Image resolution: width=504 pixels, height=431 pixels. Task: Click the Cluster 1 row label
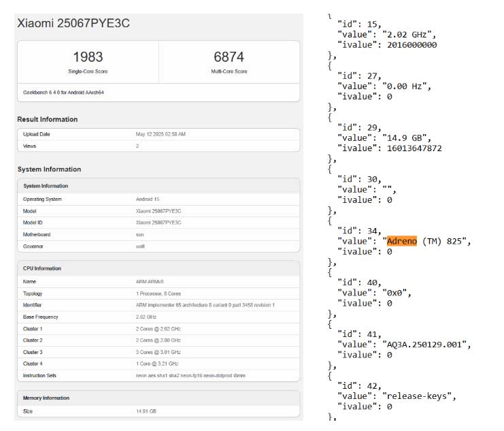33,329
